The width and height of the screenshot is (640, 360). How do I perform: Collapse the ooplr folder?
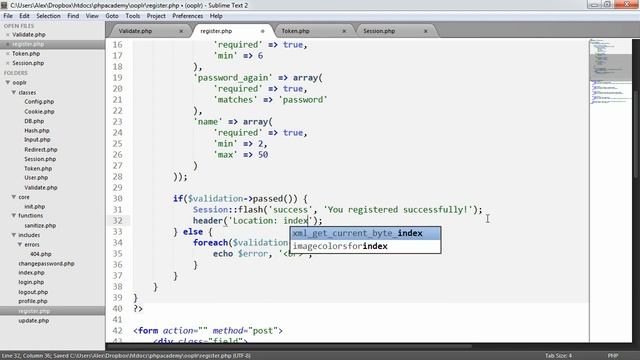tap(7, 82)
